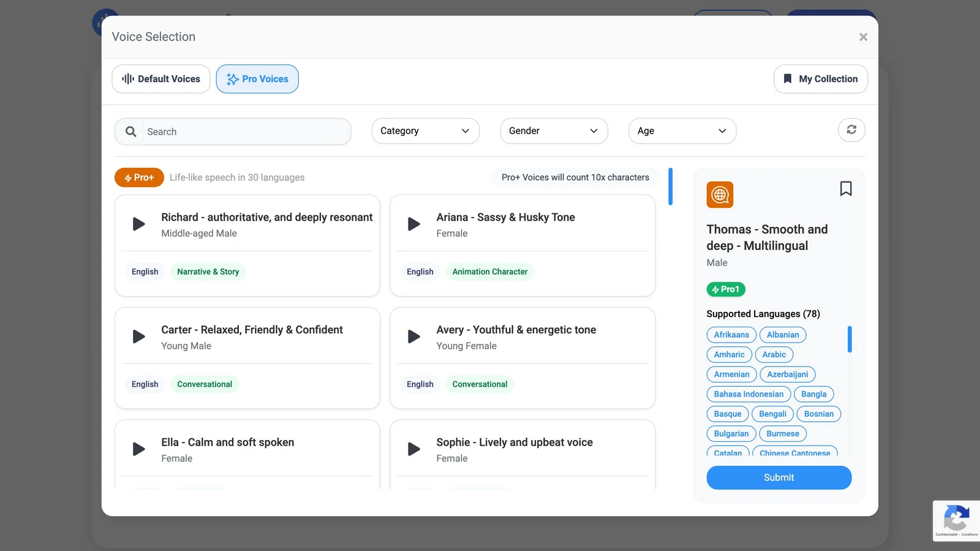Click the orange multilingual globe icon
The height and width of the screenshot is (551, 980).
(x=720, y=195)
